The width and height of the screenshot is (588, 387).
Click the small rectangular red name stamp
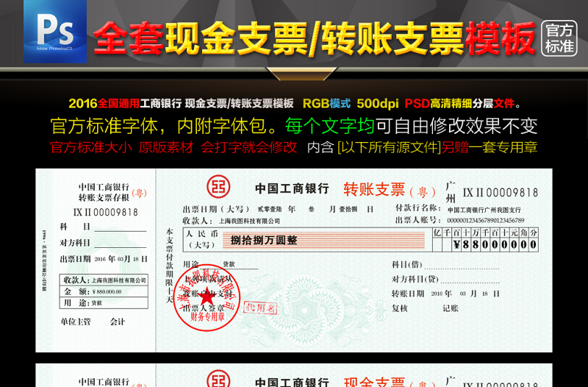coord(260,308)
